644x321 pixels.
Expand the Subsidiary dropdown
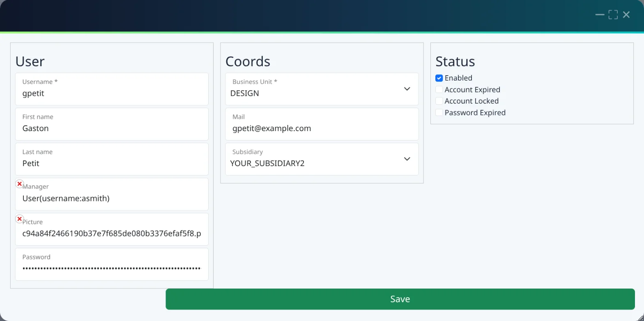point(322,159)
